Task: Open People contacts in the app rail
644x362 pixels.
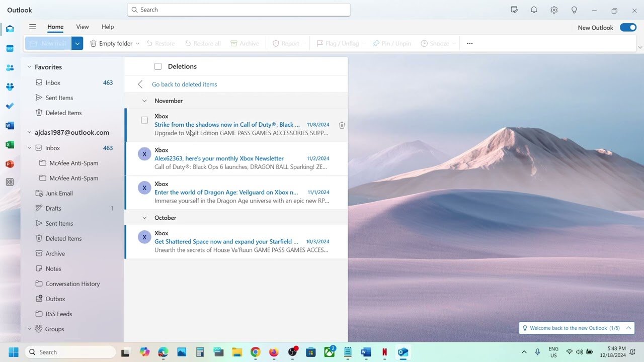Action: 10,67
